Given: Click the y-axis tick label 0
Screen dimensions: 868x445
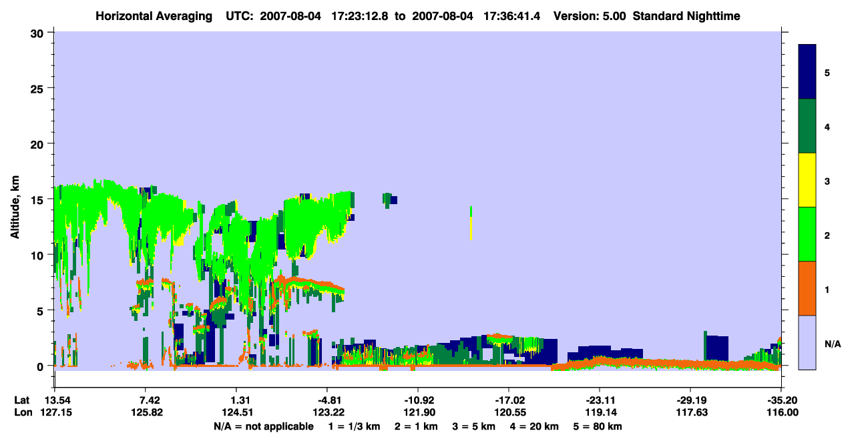Looking at the screenshot, I should click(x=41, y=366).
